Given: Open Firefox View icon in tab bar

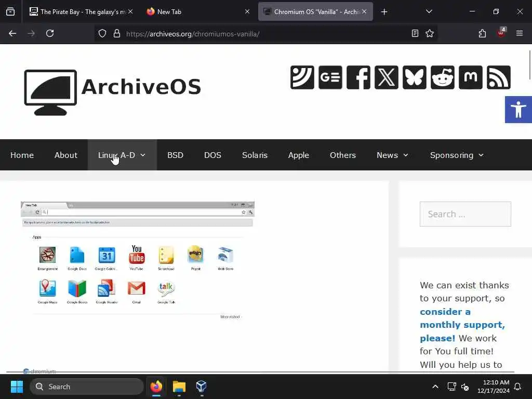Looking at the screenshot, I should click(10, 12).
